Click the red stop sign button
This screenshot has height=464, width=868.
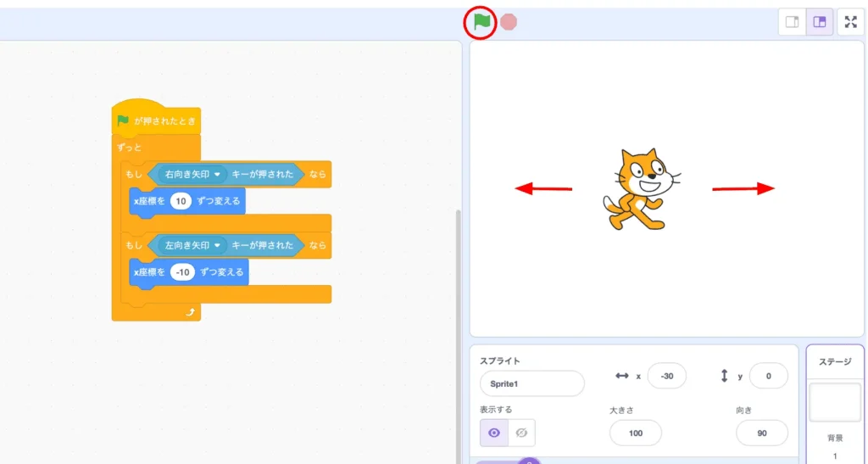(x=509, y=22)
